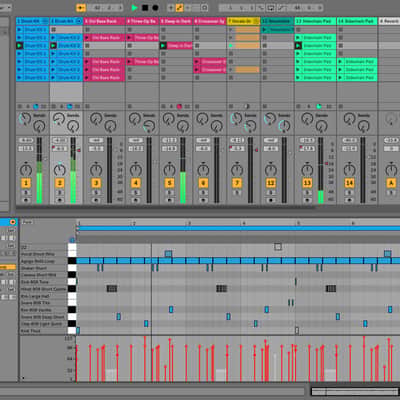Mute track 3 via its activator
The height and width of the screenshot is (400, 400).
pos(96,183)
